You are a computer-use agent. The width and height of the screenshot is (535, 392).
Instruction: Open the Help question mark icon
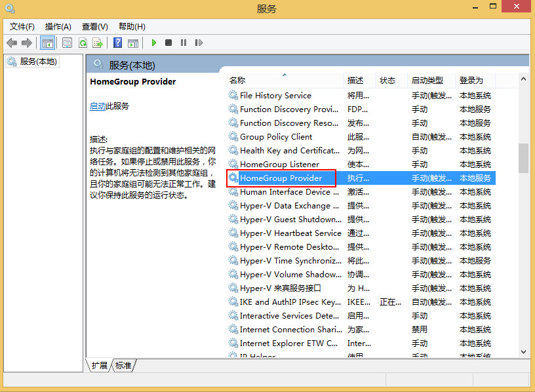117,43
